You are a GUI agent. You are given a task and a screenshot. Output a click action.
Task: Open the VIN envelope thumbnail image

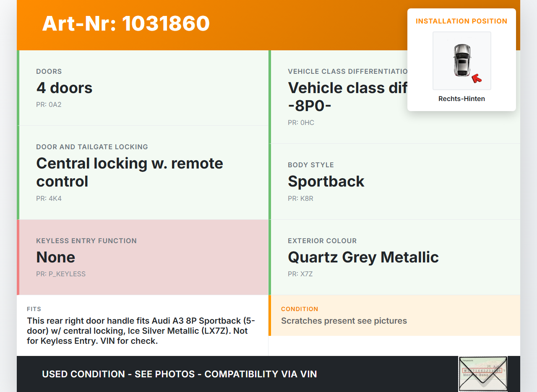[x=482, y=373]
